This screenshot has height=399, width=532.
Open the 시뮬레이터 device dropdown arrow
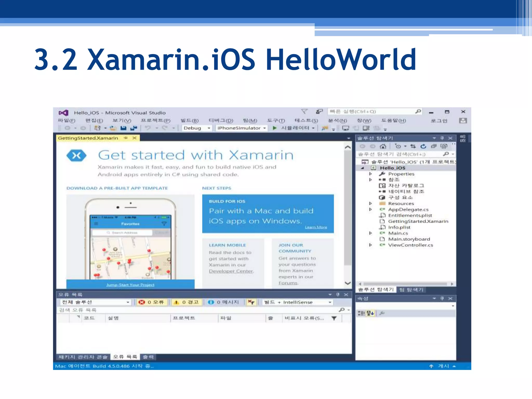pos(313,128)
